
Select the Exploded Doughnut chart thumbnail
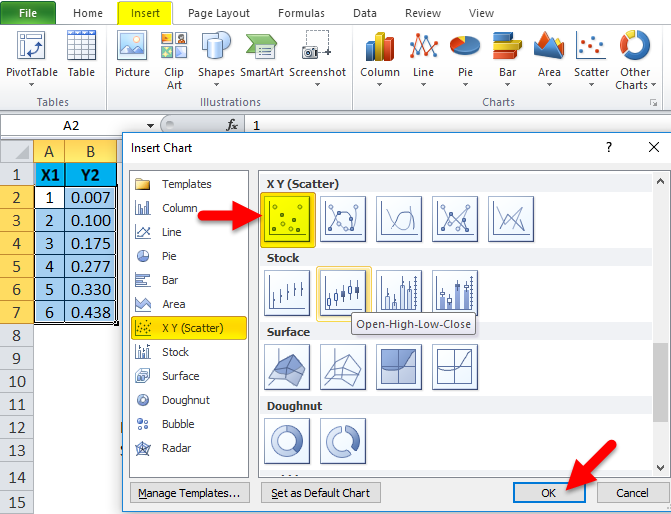[343, 441]
